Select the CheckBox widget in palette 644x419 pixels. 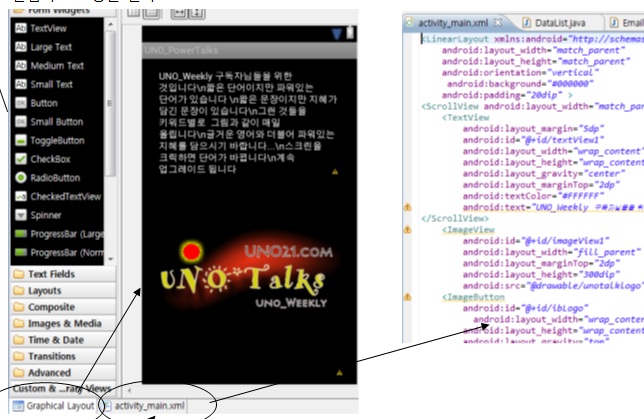[x=50, y=159]
